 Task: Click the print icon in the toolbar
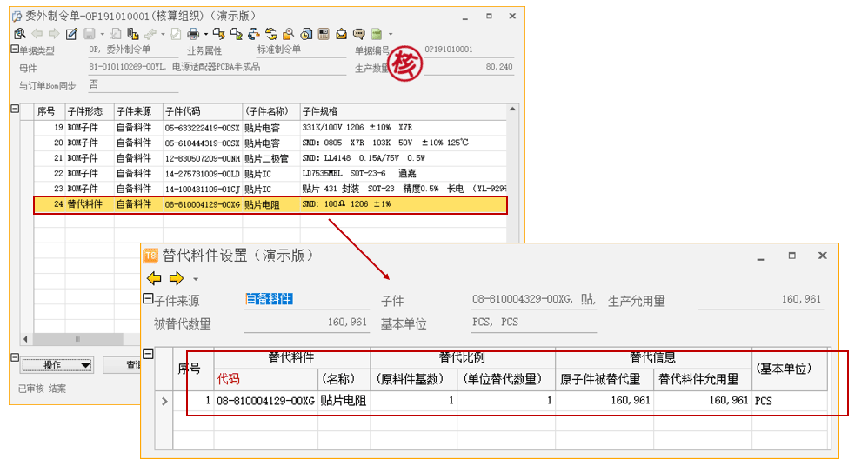[x=193, y=34]
